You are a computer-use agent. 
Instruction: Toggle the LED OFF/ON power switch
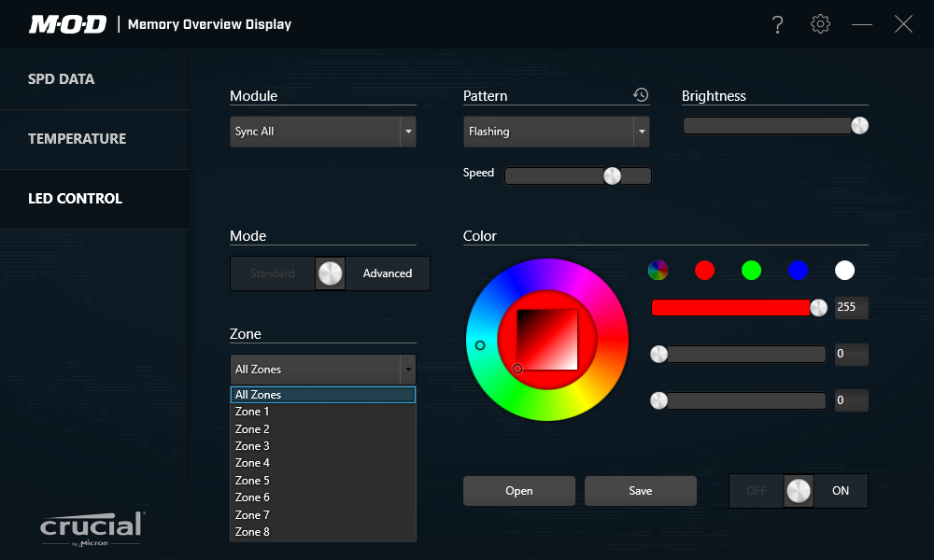pyautogui.click(x=799, y=491)
